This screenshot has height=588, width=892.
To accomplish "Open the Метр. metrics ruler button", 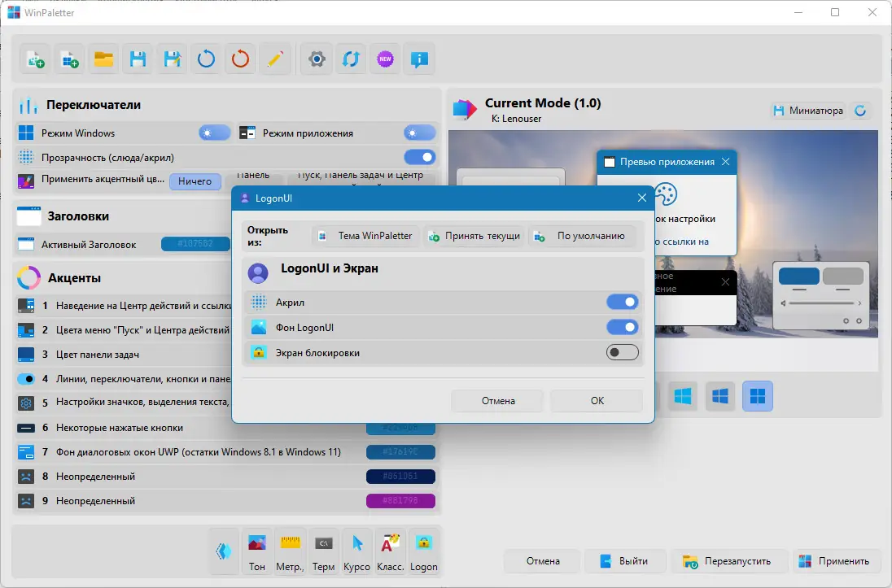I will coord(290,551).
